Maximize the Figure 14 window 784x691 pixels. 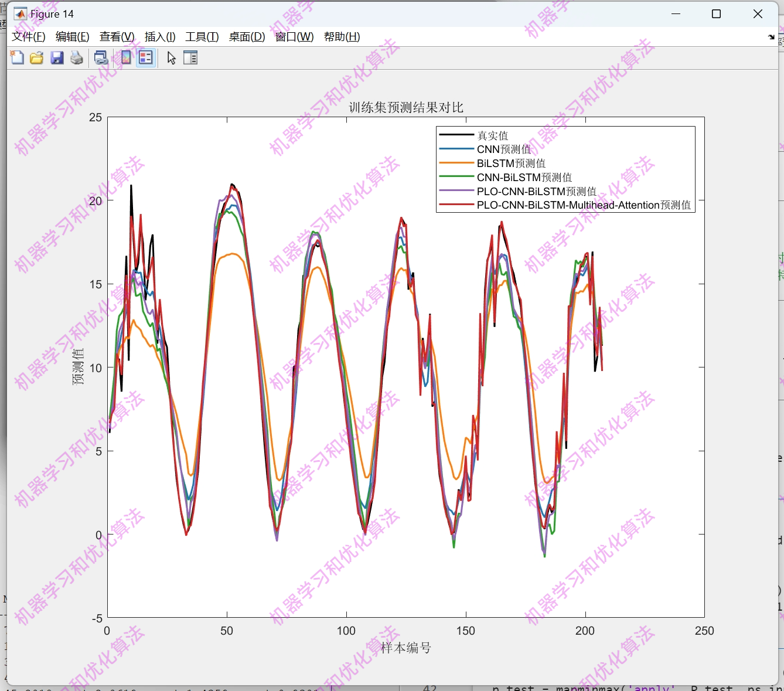pos(716,13)
